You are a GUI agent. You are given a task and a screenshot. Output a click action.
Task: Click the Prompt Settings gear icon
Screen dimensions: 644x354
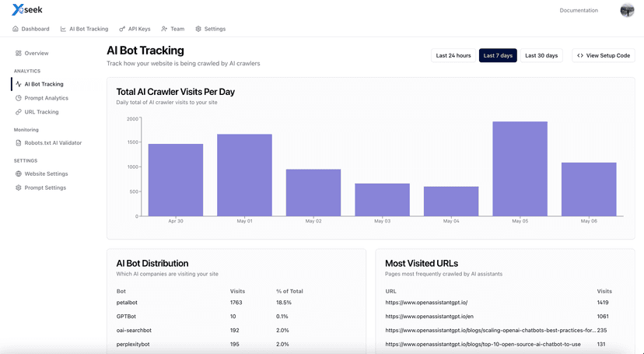point(19,188)
